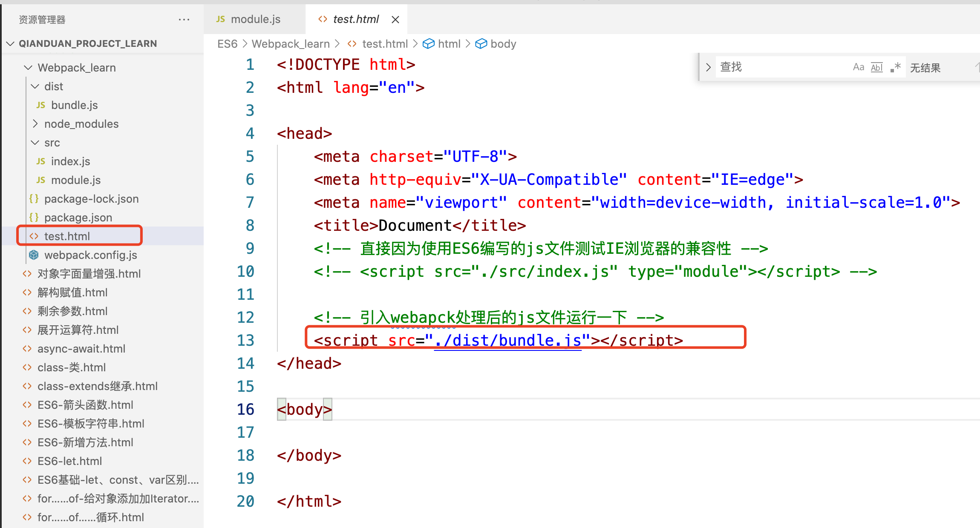The width and height of the screenshot is (980, 528).
Task: Open ES6基础-let、const、var区别 file
Action: coord(118,480)
